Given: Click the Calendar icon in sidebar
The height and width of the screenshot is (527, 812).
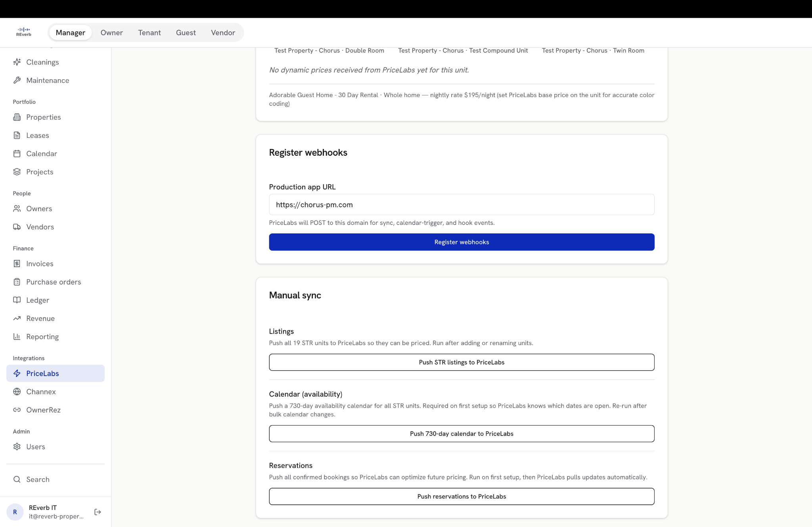Looking at the screenshot, I should [x=17, y=154].
